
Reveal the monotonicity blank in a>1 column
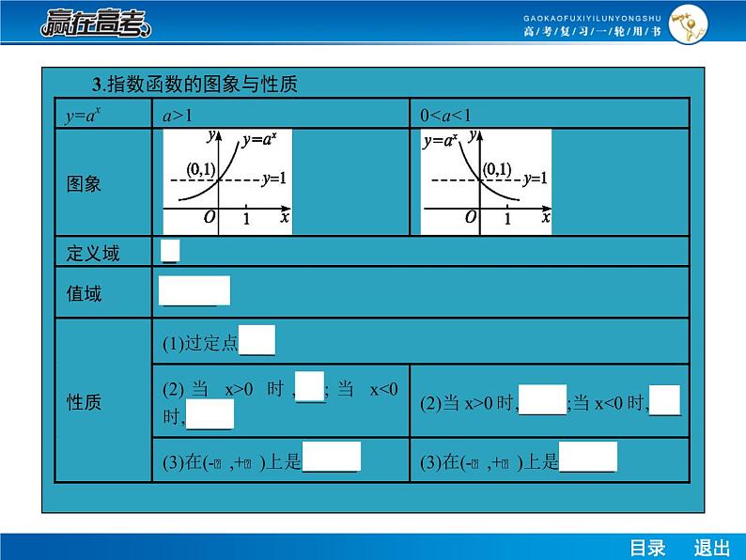(332, 457)
